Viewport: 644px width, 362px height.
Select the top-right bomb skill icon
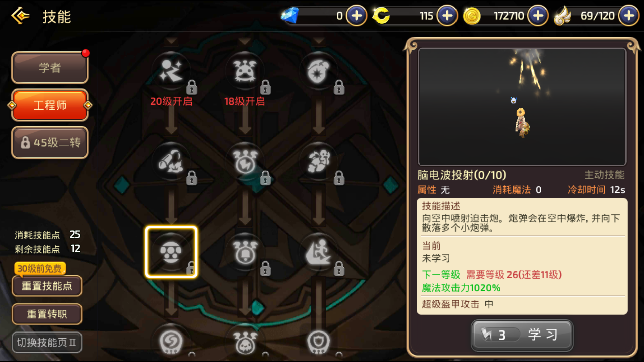(318, 71)
